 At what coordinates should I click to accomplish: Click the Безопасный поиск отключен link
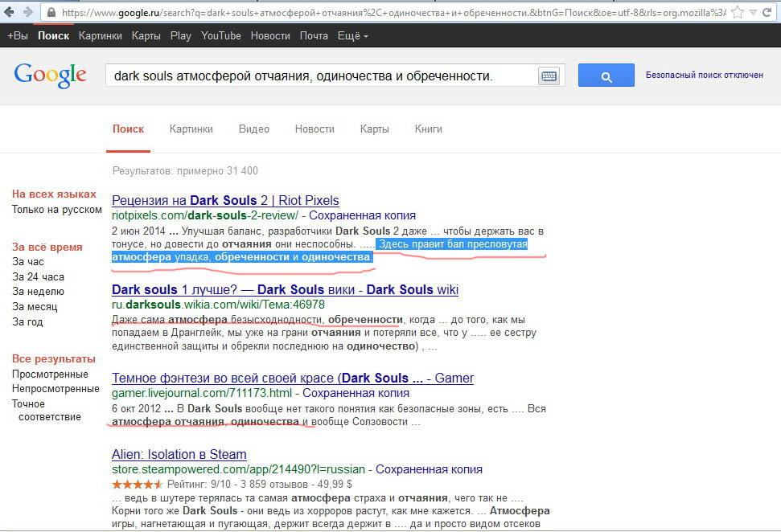click(x=705, y=75)
